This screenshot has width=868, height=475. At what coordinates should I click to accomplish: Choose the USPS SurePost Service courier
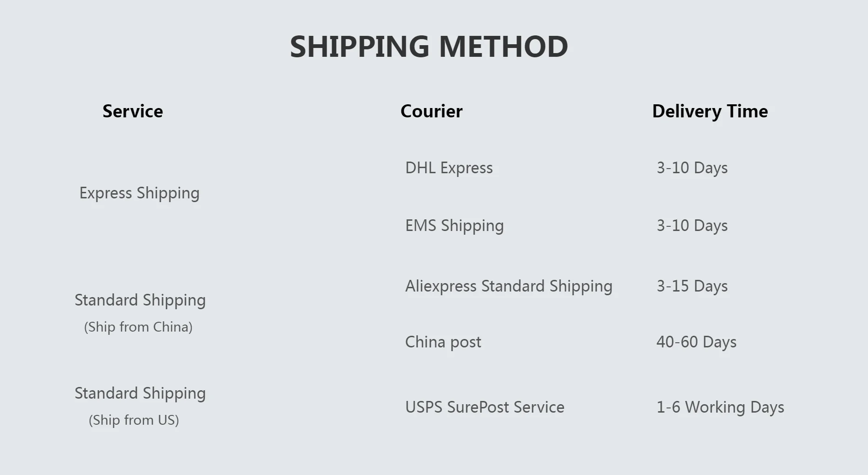pos(484,407)
